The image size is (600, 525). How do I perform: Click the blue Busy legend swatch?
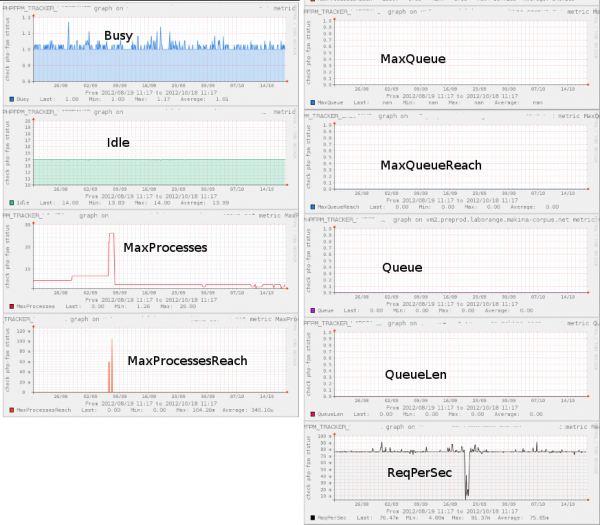pyautogui.click(x=10, y=100)
